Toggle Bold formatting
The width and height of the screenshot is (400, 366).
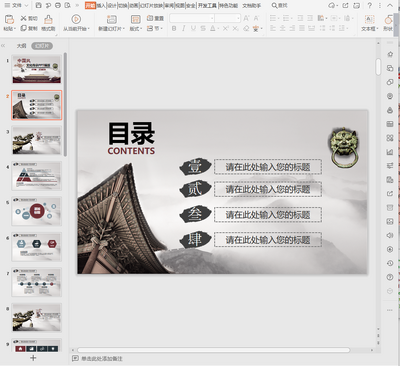[174, 29]
